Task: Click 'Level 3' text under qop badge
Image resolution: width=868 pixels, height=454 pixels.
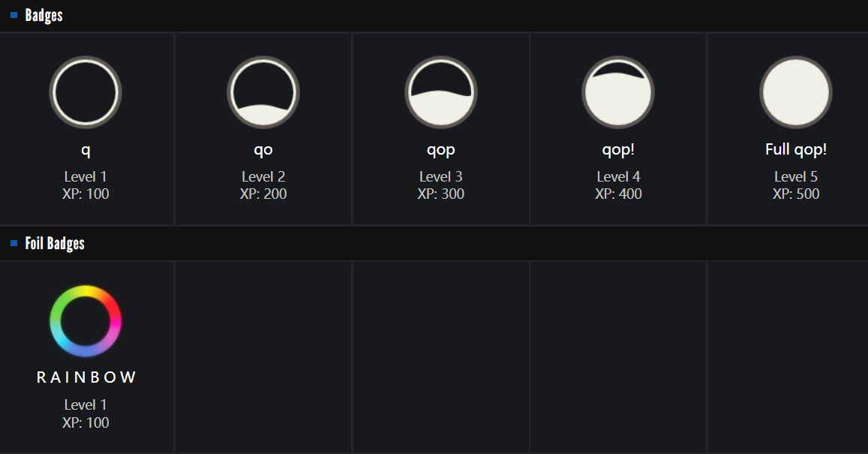Action: 441,177
